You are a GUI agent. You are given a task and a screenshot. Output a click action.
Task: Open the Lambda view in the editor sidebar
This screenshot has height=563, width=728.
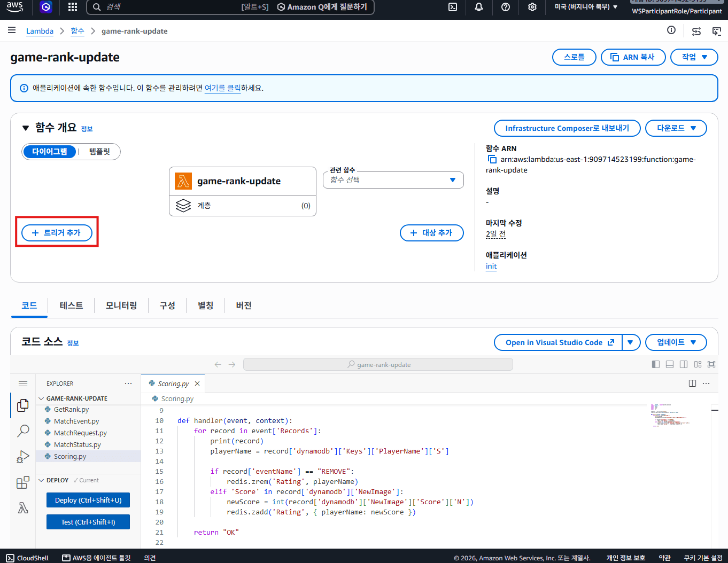[23, 508]
